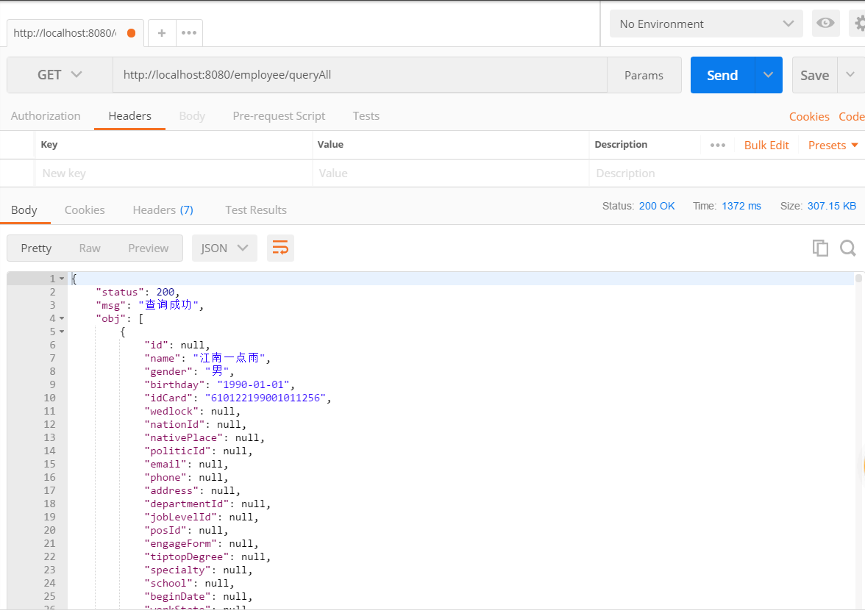
Task: Click the header Description input field
Action: point(727,173)
